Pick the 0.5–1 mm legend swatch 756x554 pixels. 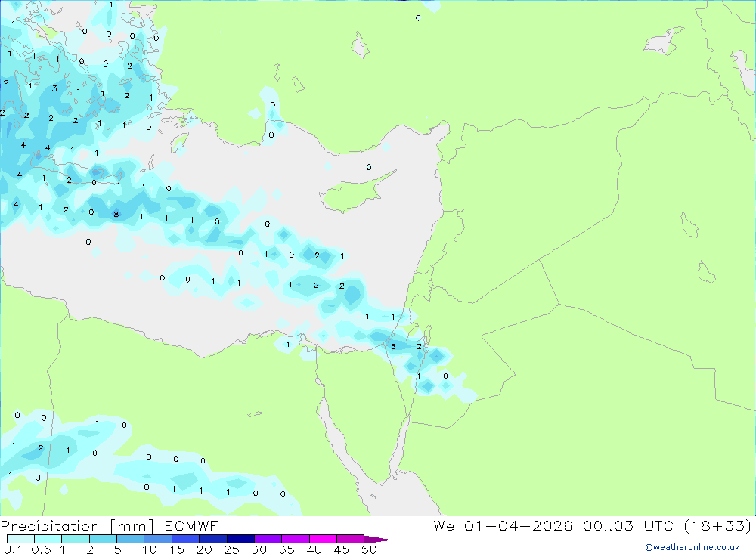click(48, 539)
